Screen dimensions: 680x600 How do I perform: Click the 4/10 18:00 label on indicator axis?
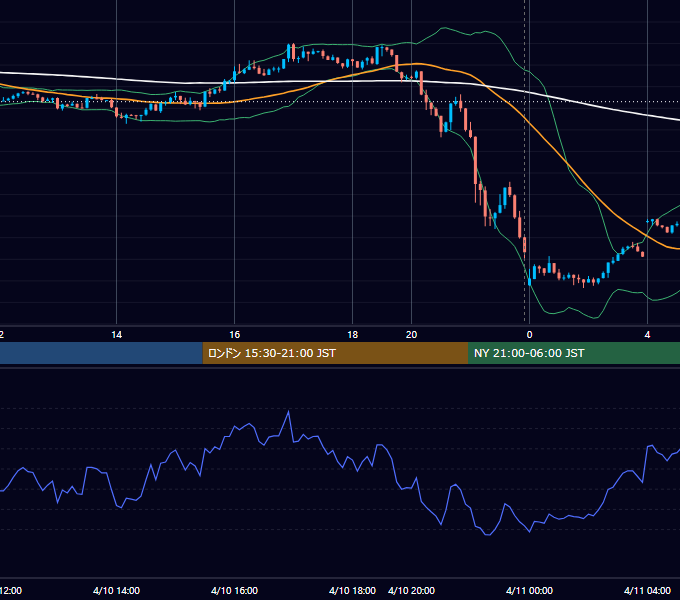coord(352,590)
